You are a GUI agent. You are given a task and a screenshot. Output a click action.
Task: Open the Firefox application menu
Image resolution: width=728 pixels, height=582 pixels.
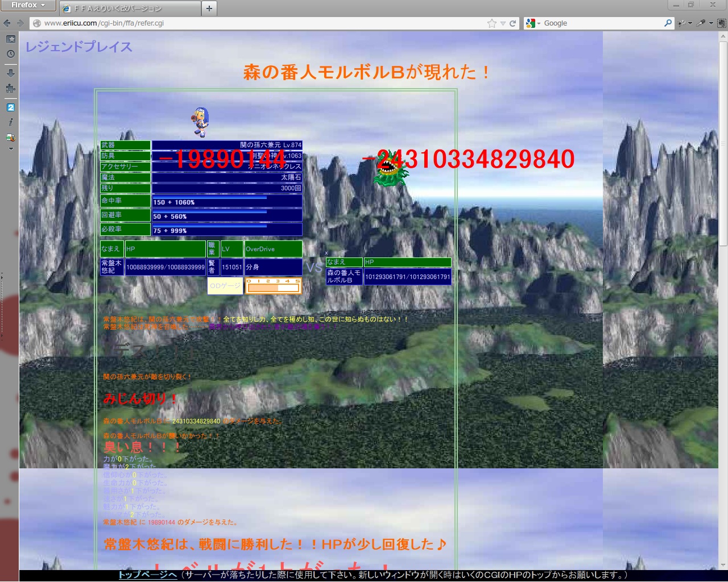pyautogui.click(x=28, y=5)
